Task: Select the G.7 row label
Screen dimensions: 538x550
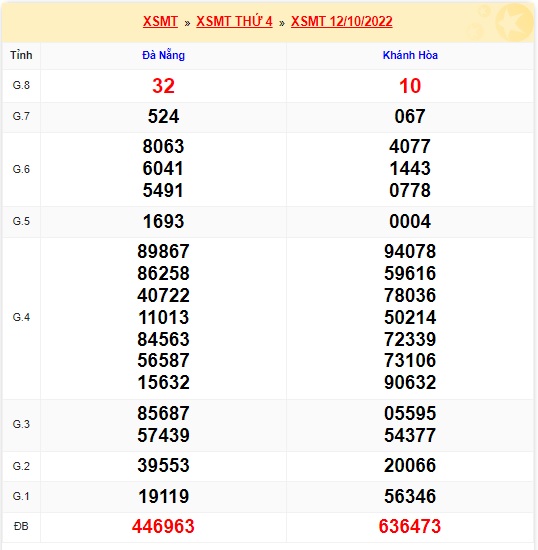Action: pos(21,116)
